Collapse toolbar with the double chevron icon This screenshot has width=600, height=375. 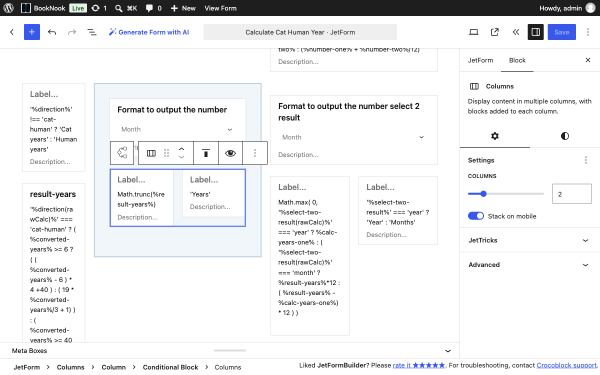[x=516, y=32]
